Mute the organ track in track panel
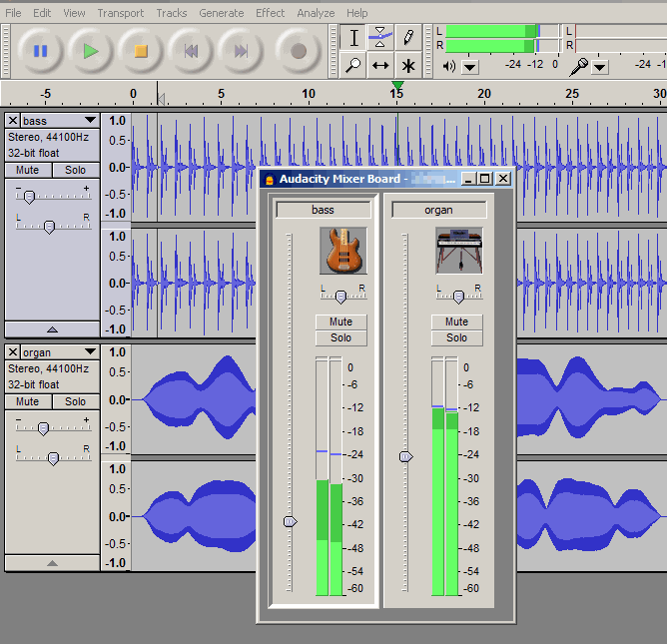Image resolution: width=667 pixels, height=644 pixels. [28, 401]
